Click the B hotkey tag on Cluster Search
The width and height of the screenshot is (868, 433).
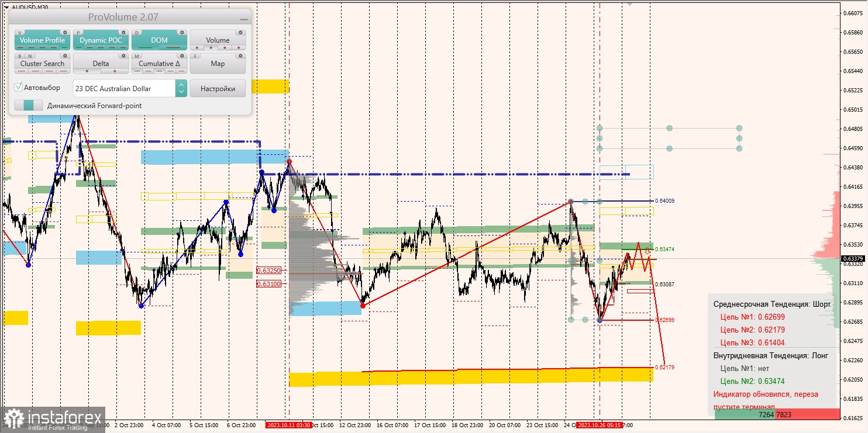click(x=20, y=56)
